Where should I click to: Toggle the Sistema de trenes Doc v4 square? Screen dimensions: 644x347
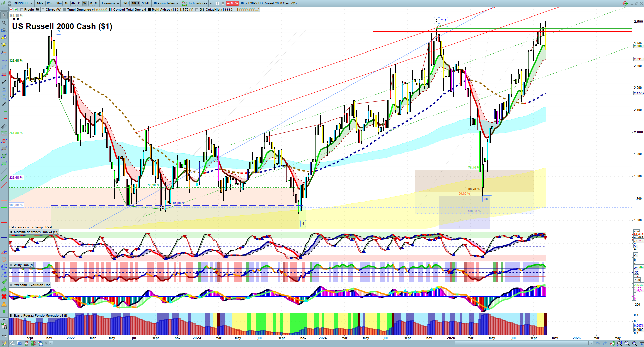[11, 232]
